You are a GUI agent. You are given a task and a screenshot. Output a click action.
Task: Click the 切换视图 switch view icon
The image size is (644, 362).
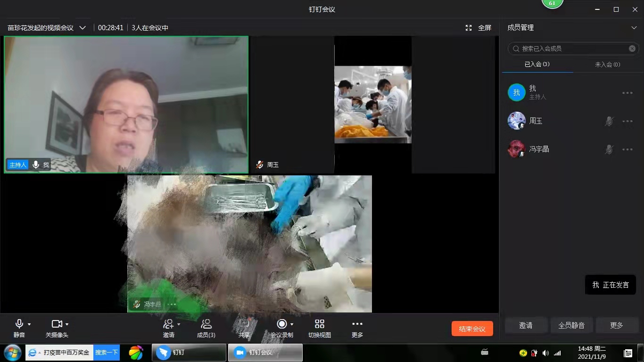click(319, 324)
